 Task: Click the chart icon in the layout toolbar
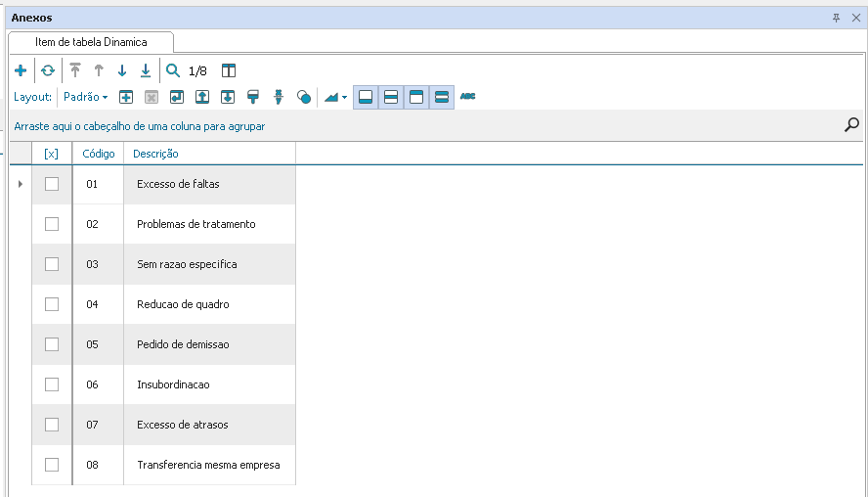[x=331, y=98]
